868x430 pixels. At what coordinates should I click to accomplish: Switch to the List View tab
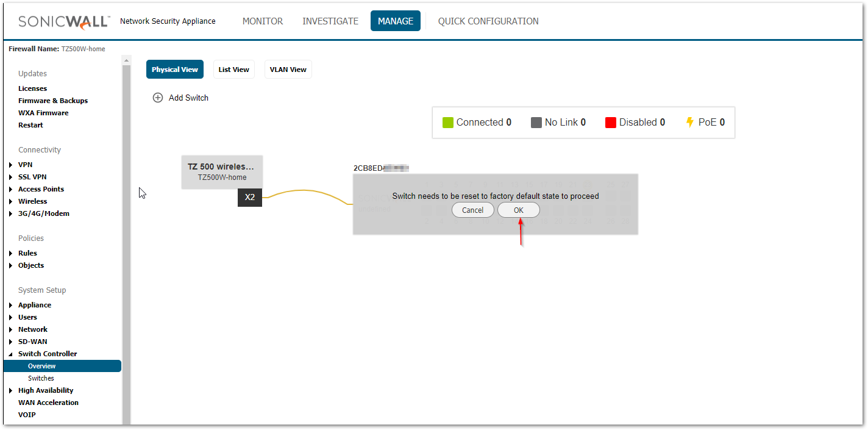234,70
